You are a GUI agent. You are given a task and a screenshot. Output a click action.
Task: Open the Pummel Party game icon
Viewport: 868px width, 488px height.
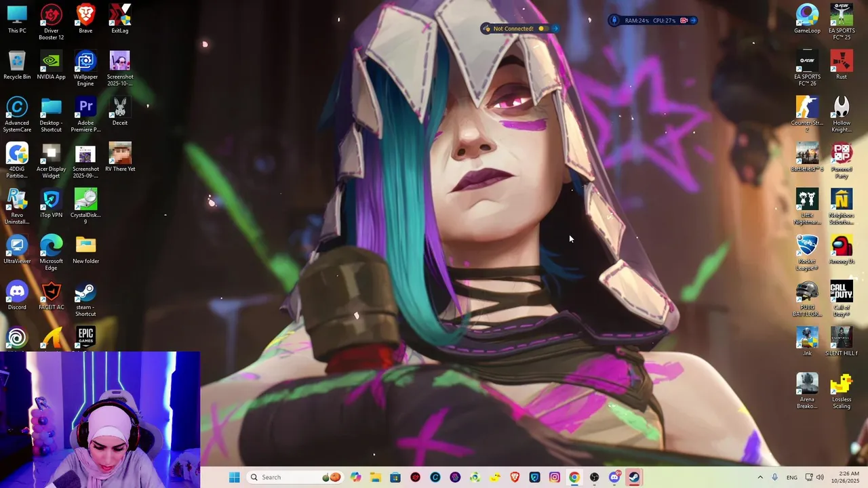click(x=842, y=161)
